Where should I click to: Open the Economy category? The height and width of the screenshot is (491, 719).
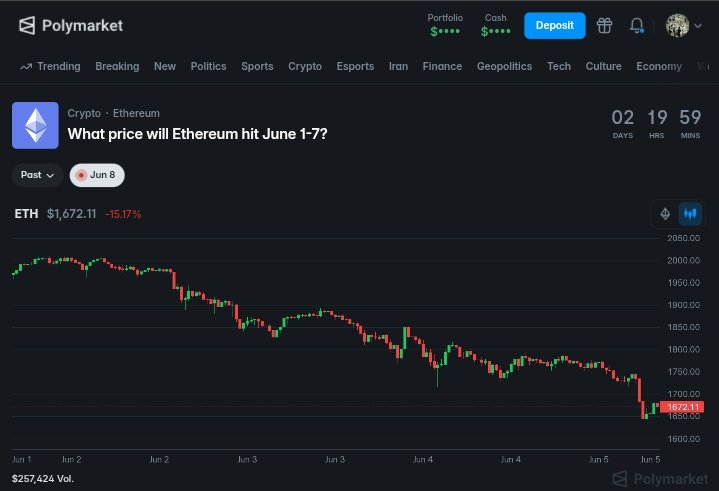click(x=659, y=66)
